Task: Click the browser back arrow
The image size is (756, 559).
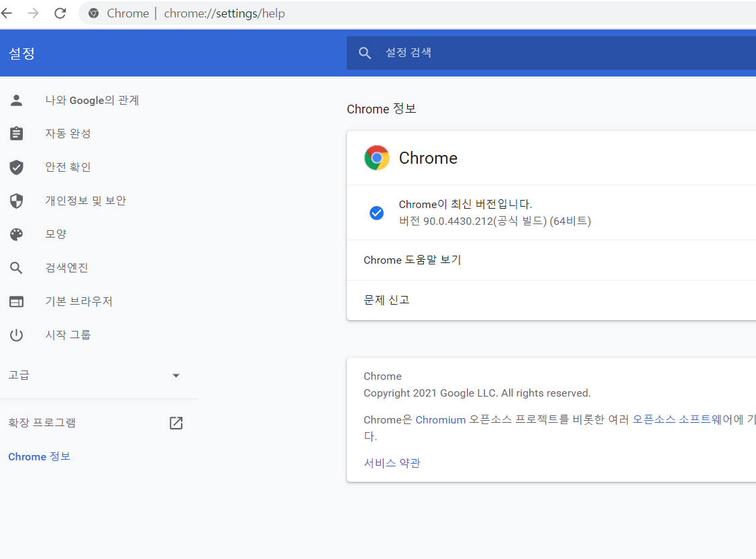Action: point(7,13)
